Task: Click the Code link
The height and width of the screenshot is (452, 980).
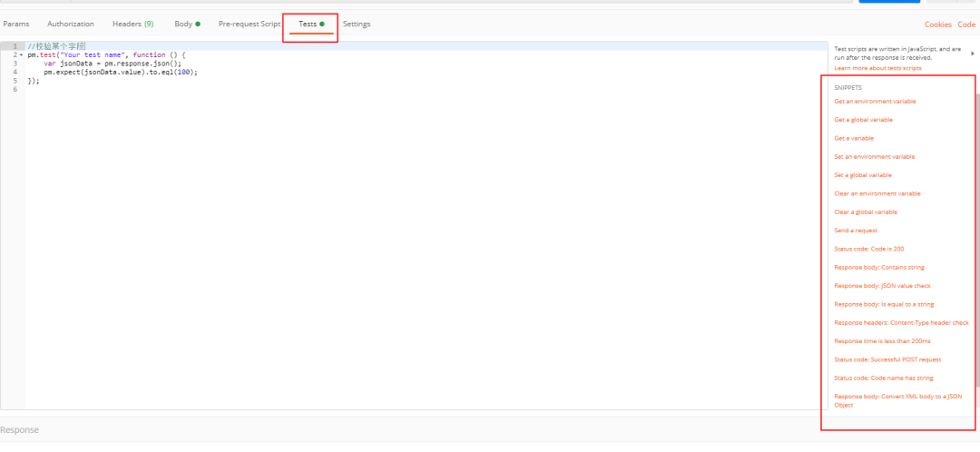Action: coord(966,25)
